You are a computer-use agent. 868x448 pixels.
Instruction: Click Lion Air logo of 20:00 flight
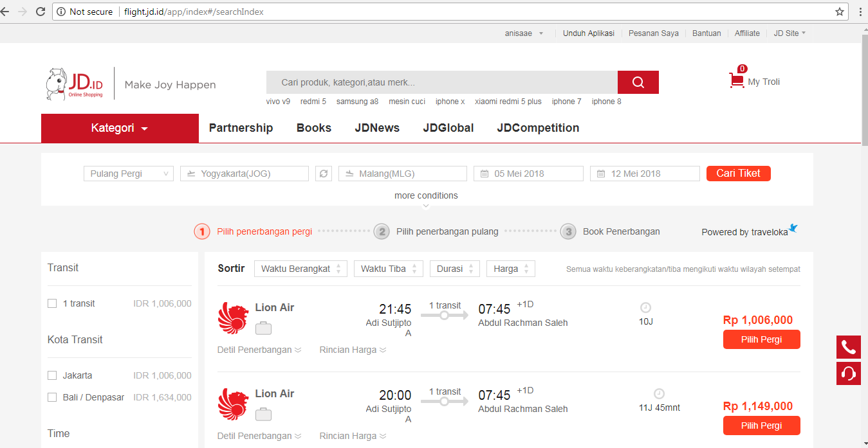point(233,404)
